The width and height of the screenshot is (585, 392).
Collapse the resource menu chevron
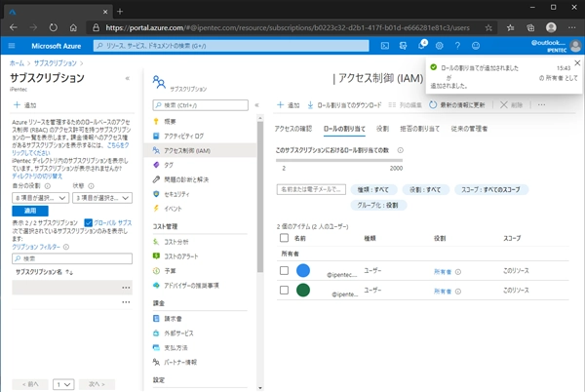256,105
